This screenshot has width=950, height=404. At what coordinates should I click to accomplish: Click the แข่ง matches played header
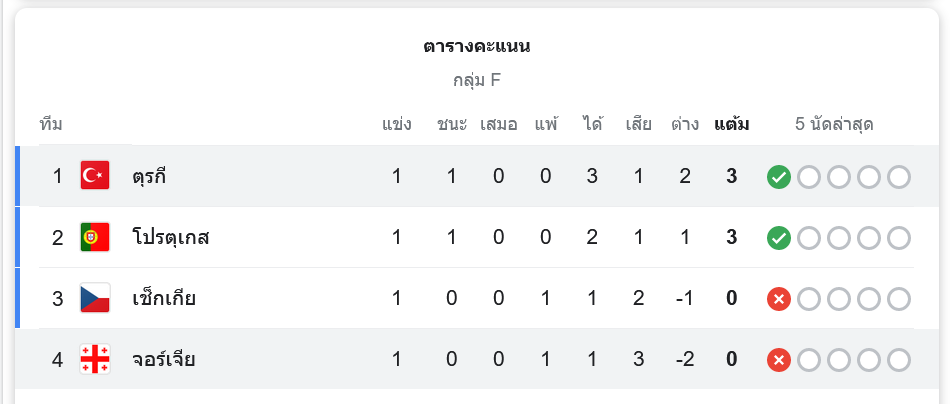tap(397, 125)
